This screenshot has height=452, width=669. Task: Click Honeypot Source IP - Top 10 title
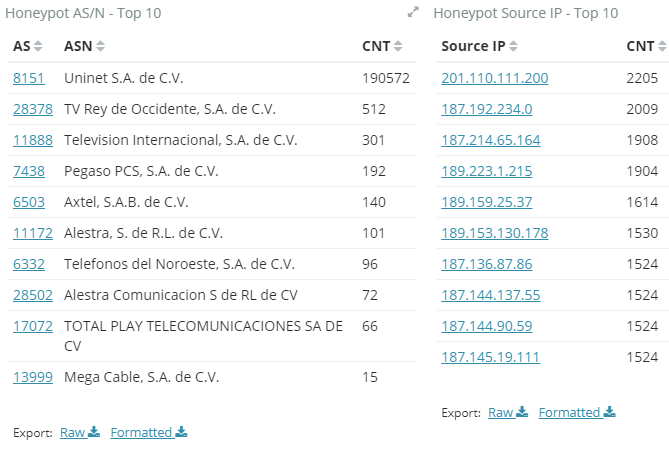pos(526,13)
